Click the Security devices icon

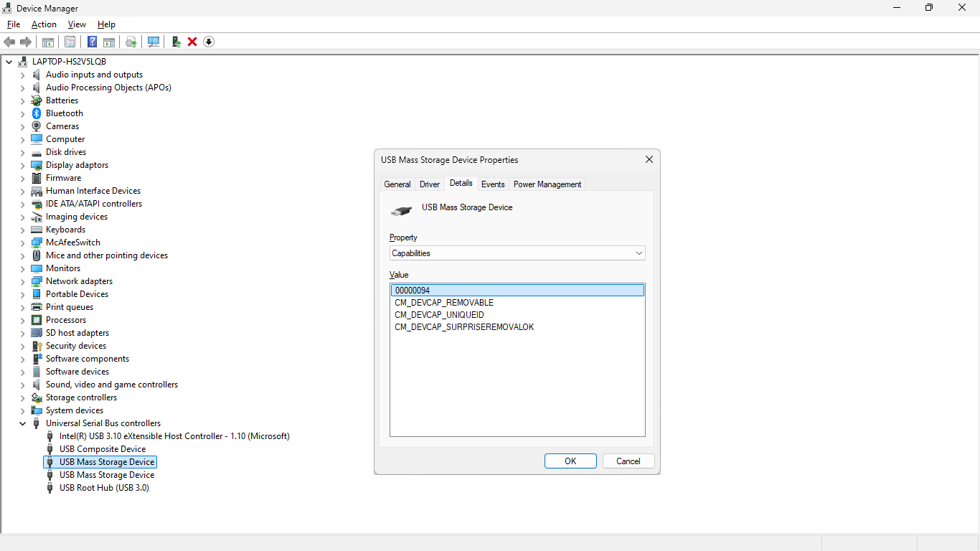point(37,346)
